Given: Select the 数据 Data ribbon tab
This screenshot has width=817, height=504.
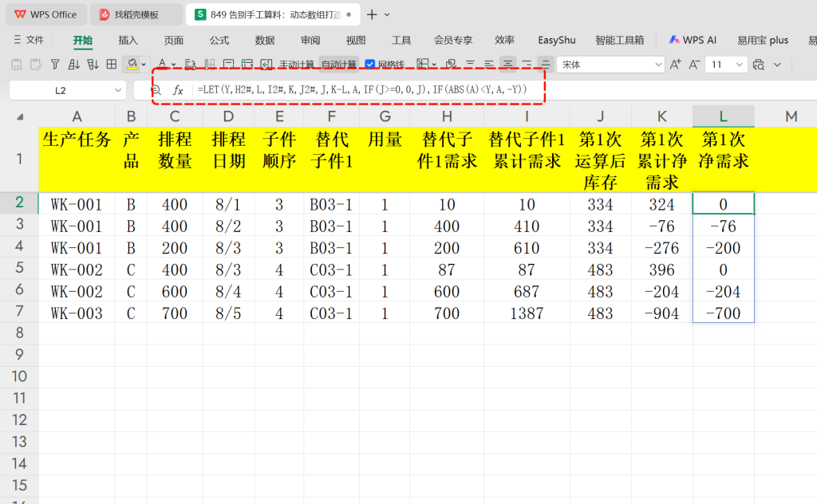Looking at the screenshot, I should [x=265, y=40].
